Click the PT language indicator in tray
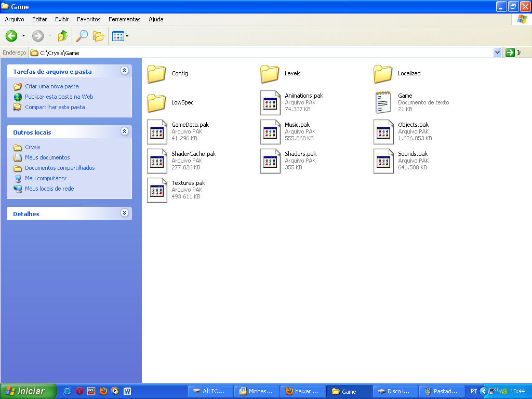The width and height of the screenshot is (532, 399). pyautogui.click(x=474, y=391)
